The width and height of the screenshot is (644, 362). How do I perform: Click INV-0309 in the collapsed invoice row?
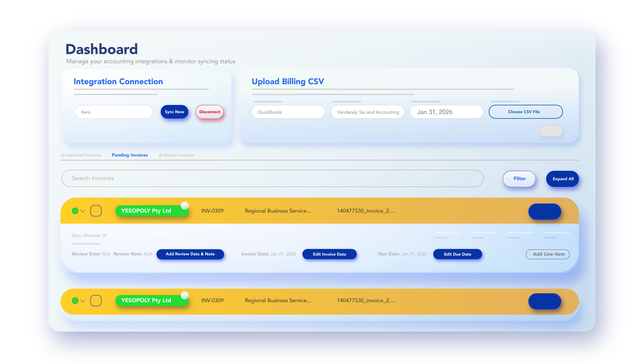pos(212,300)
